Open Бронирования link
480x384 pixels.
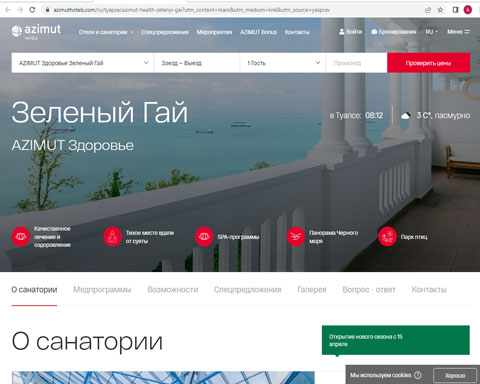[394, 32]
